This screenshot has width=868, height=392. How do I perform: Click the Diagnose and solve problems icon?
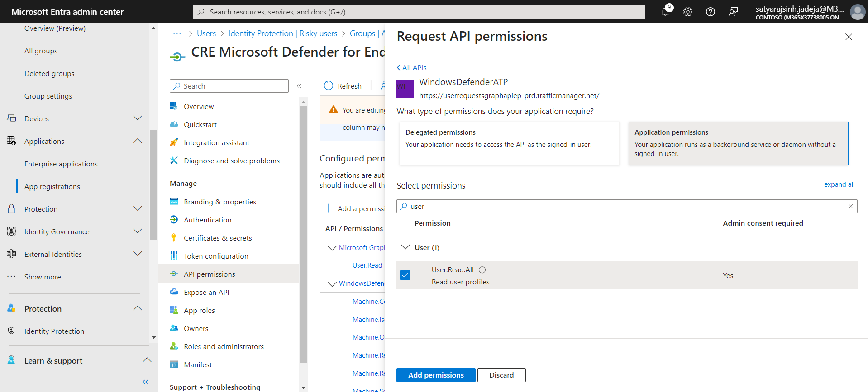(x=174, y=160)
